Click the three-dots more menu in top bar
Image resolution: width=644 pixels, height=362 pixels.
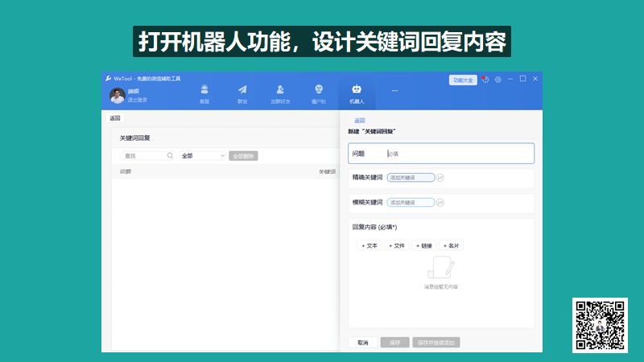pyautogui.click(x=394, y=91)
